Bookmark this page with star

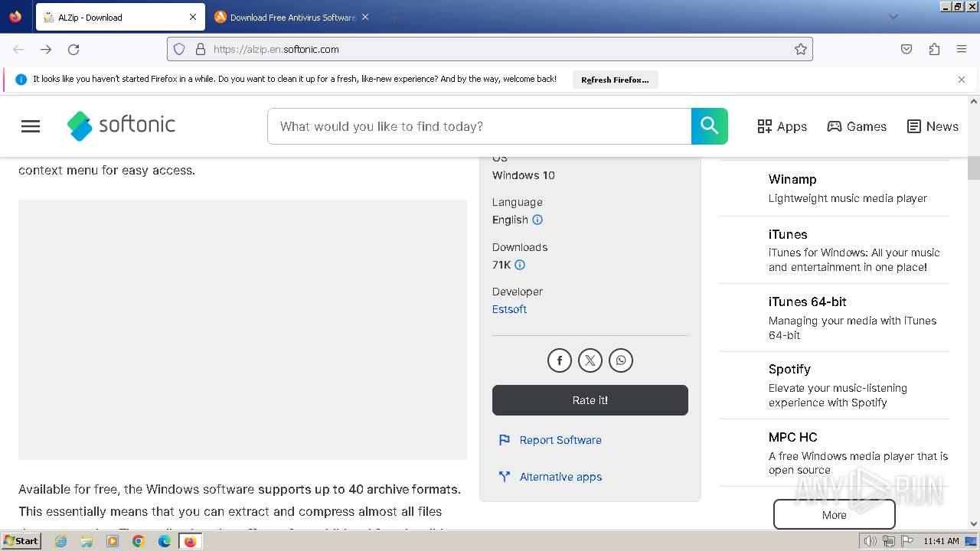click(801, 49)
